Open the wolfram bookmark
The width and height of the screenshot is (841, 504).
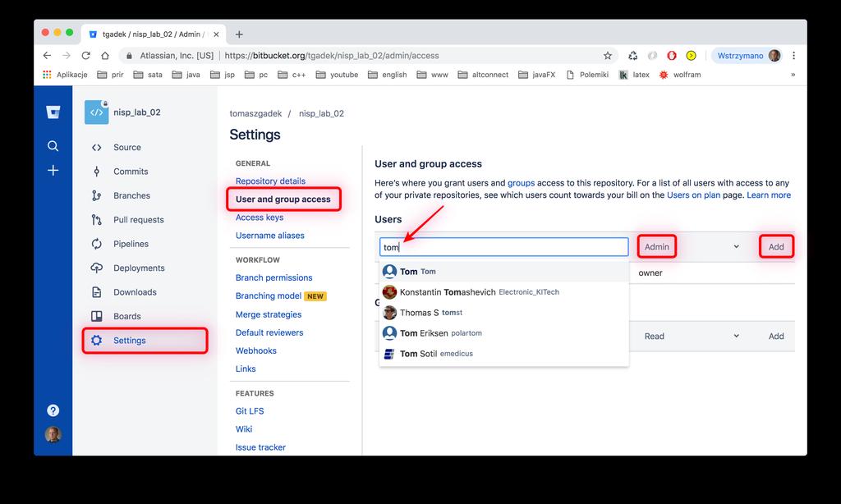coord(679,75)
